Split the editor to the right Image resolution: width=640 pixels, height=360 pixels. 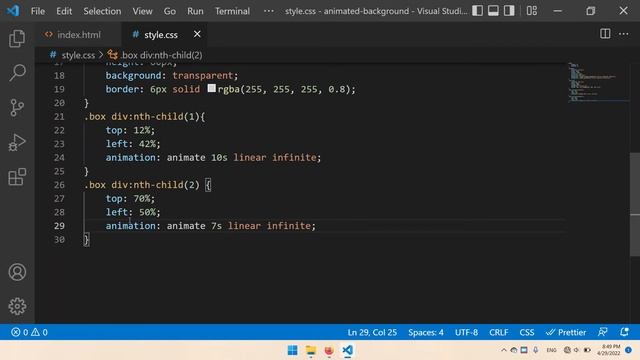(x=605, y=34)
